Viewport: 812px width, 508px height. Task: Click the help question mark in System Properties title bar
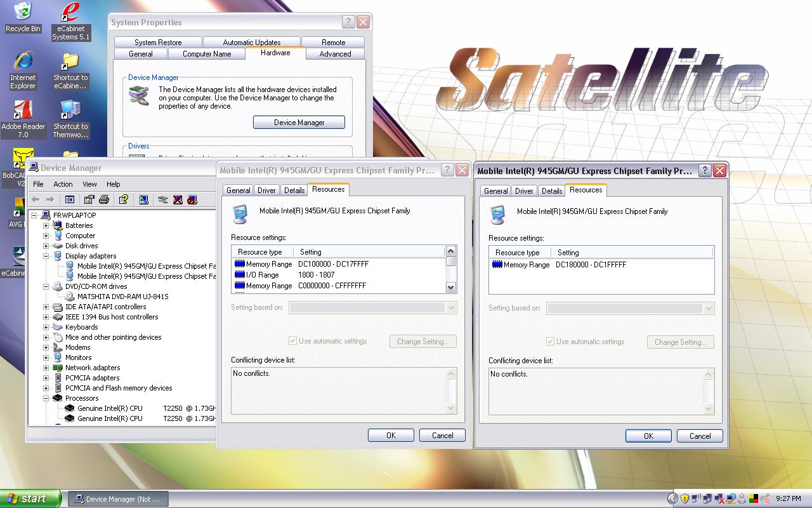click(349, 22)
